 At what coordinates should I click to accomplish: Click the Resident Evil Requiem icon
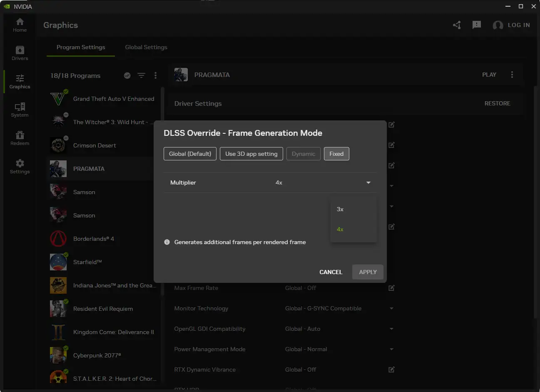click(x=58, y=309)
